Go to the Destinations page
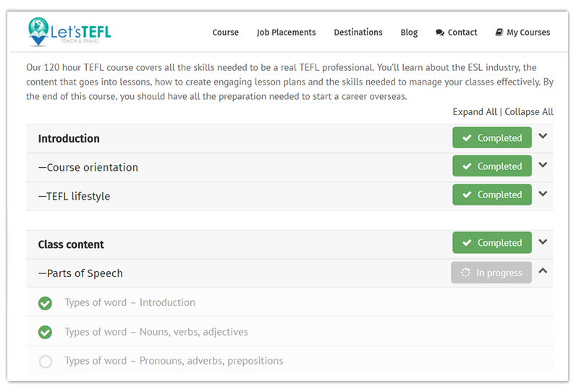 (x=358, y=33)
